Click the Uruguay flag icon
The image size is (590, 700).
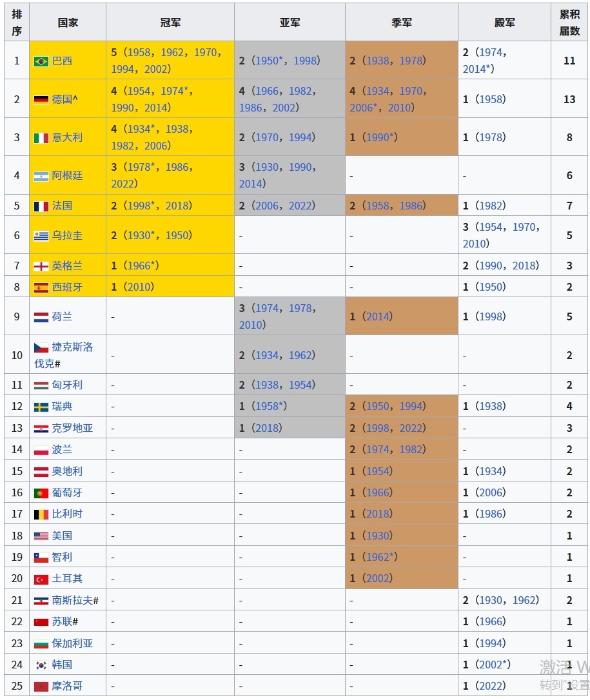point(41,236)
